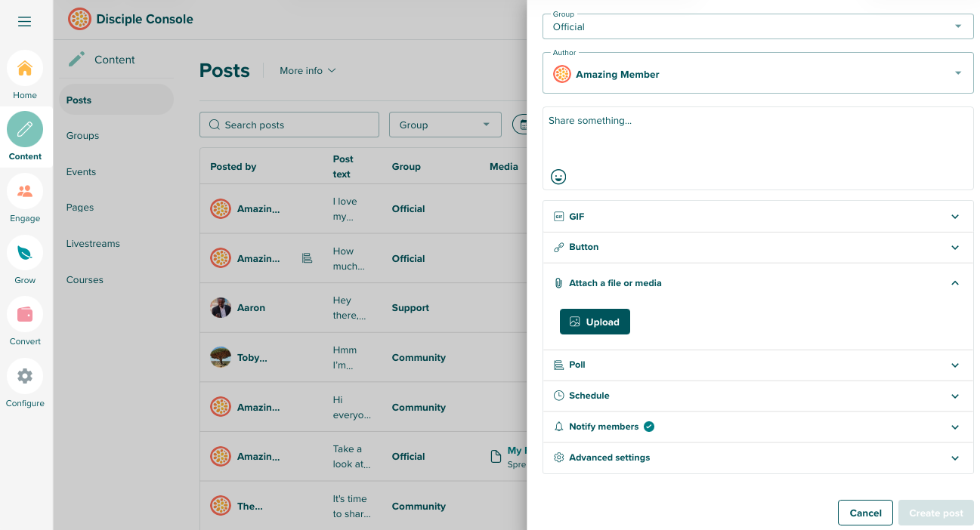Click the Home house icon
This screenshot has width=980, height=530.
point(25,69)
